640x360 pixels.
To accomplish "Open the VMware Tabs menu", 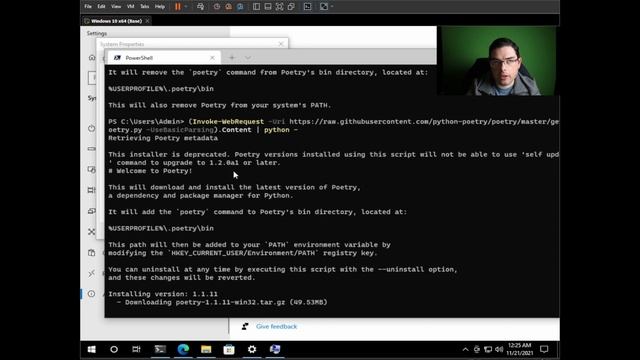I will pos(144,7).
